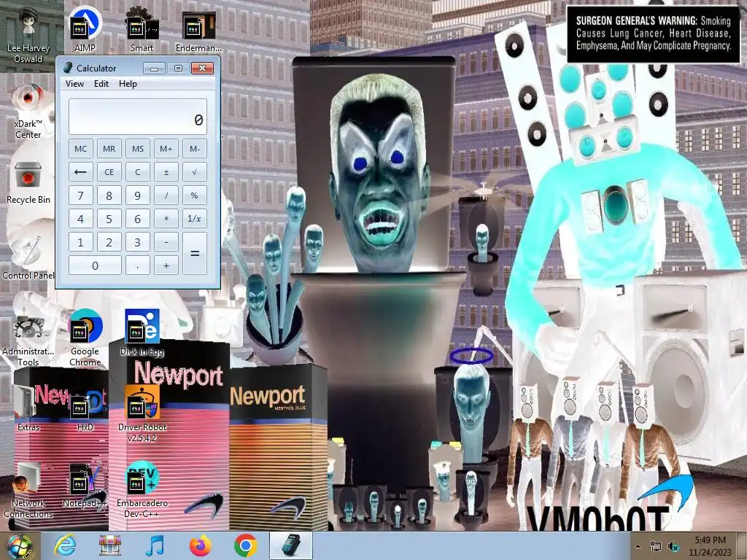Screen dimensions: 747x560
Task: Open Administrative Tools desktop icon
Action: pyautogui.click(x=28, y=341)
